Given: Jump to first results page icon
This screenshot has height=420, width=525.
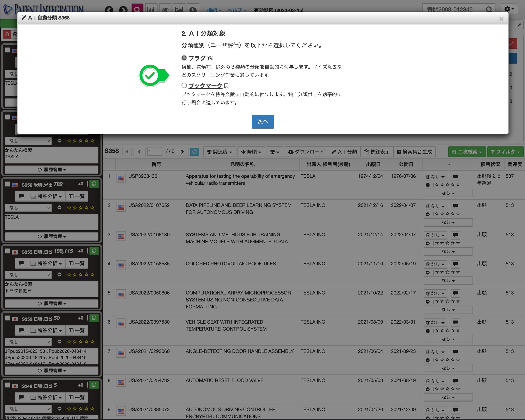Looking at the screenshot, I should (x=127, y=152).
